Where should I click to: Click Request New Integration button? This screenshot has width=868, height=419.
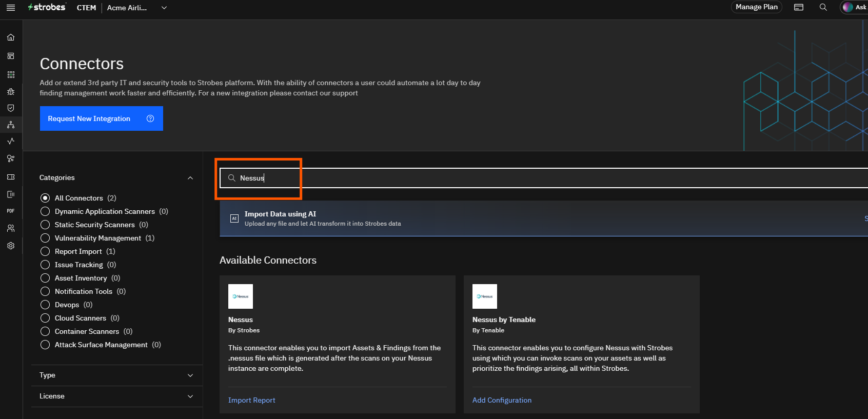(x=102, y=118)
